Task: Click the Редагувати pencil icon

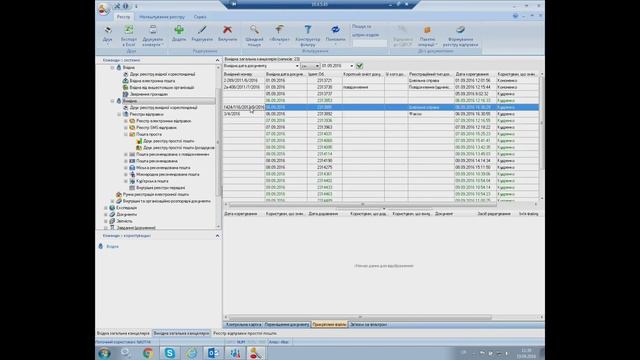Action: point(202,30)
